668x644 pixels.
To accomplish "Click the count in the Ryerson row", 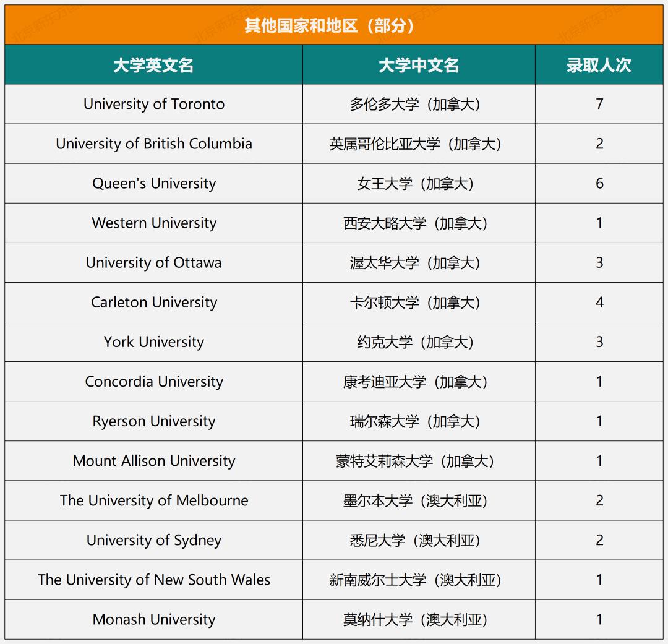I will [x=599, y=421].
